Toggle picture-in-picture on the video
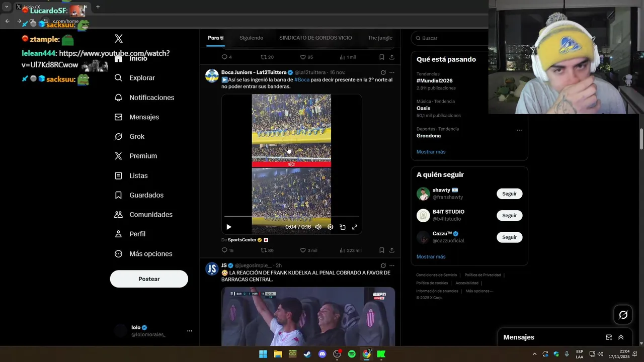This screenshot has width=644, height=362. [x=343, y=227]
